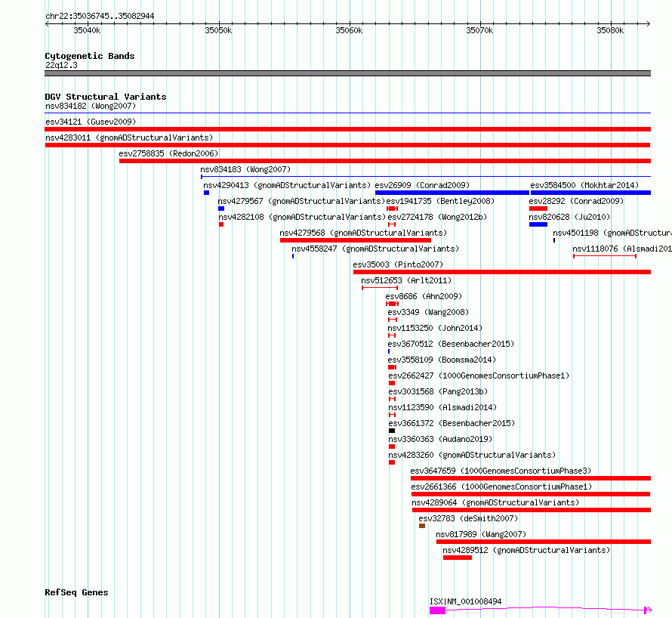Click the 35060k ruler tick label
Screen dimensions: 672x618
349,30
